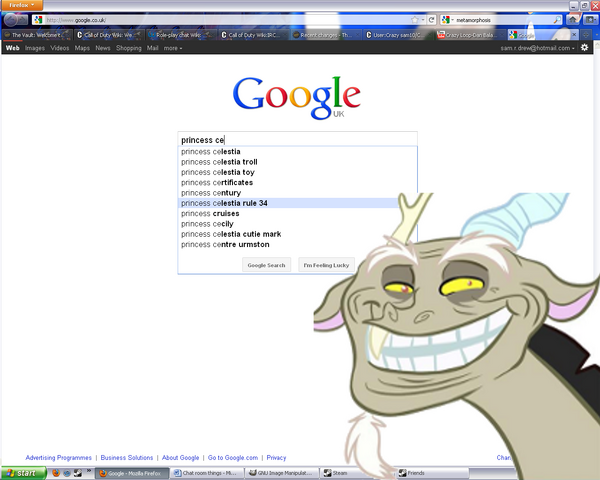Viewport: 600px width, 480px height.
Task: Select Maps in the Google bar
Action: (82, 48)
